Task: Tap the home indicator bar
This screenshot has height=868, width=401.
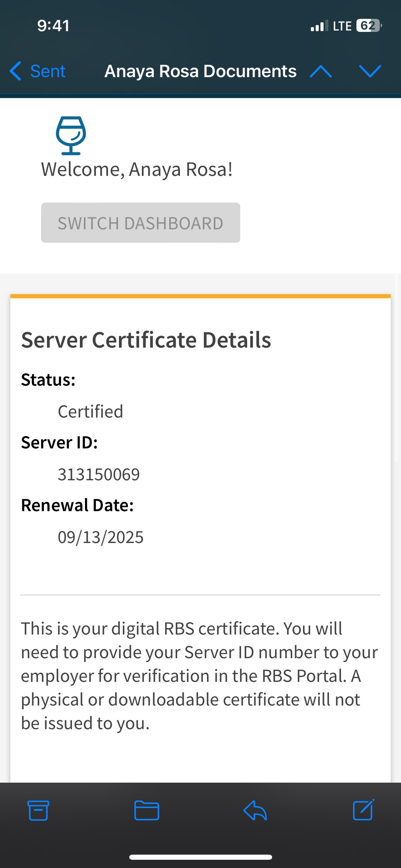Action: click(x=200, y=857)
